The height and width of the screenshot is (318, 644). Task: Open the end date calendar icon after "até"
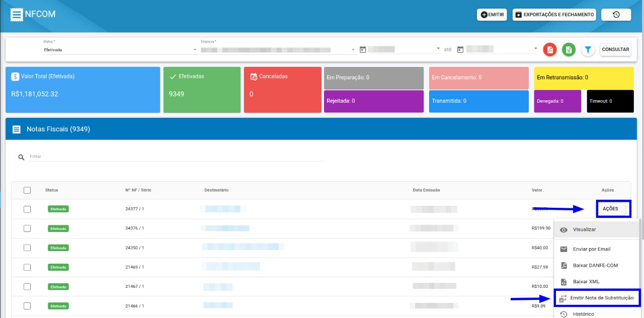click(x=460, y=49)
